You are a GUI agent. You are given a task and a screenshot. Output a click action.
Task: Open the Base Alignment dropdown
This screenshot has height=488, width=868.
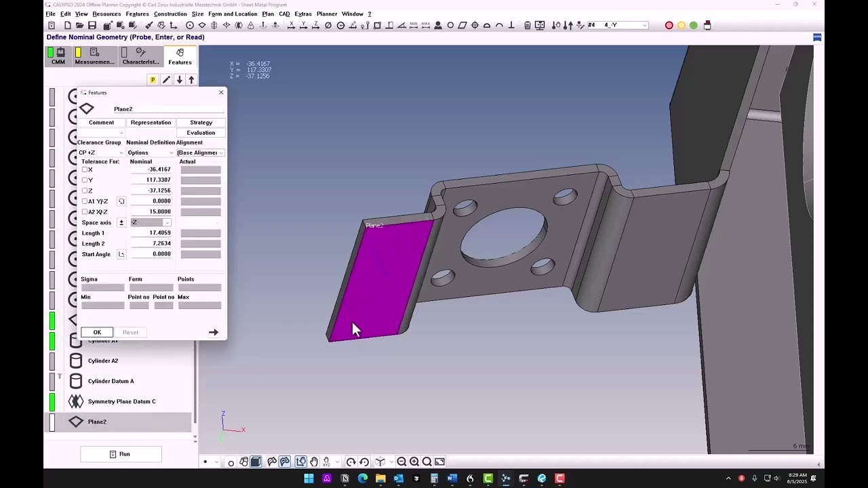pyautogui.click(x=200, y=152)
